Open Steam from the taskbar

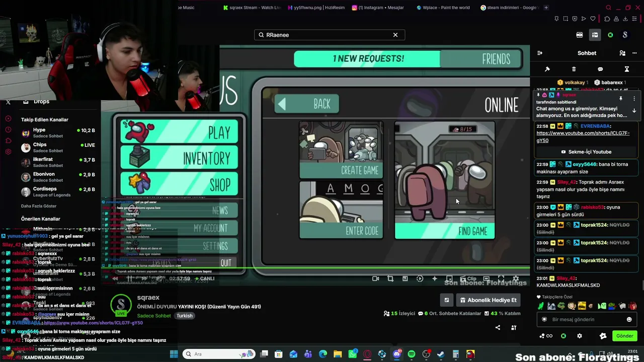click(440, 354)
